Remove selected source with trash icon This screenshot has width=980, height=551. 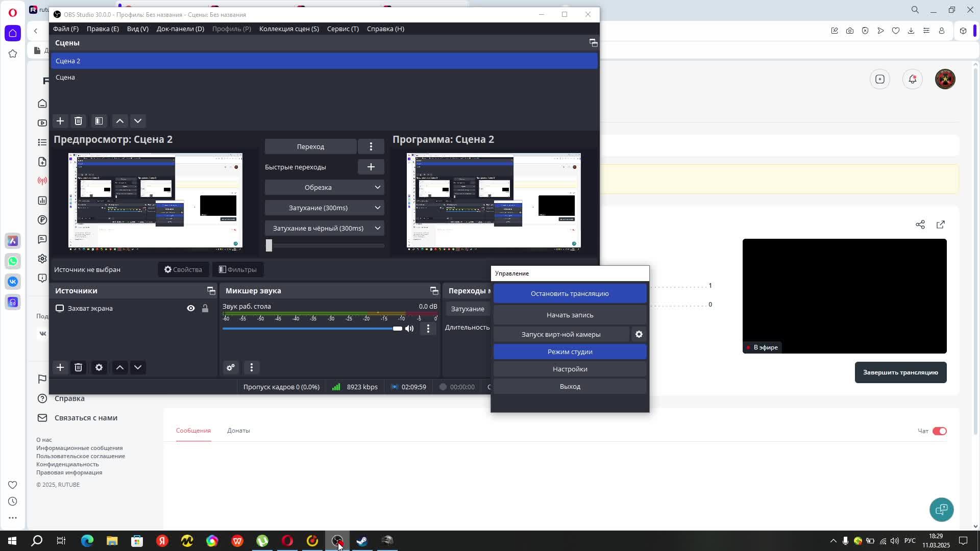(78, 367)
